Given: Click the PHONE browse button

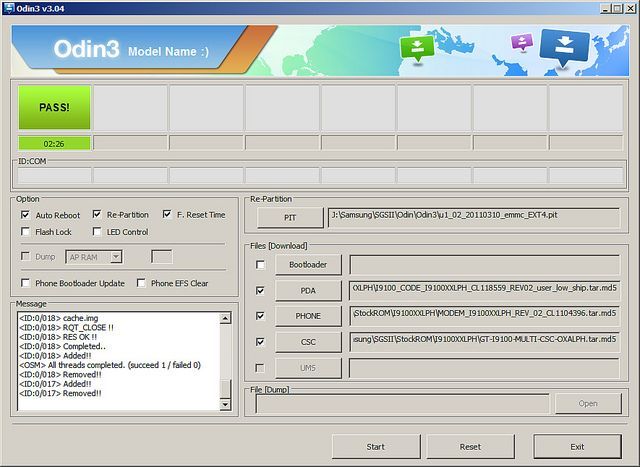Looking at the screenshot, I should point(308,316).
